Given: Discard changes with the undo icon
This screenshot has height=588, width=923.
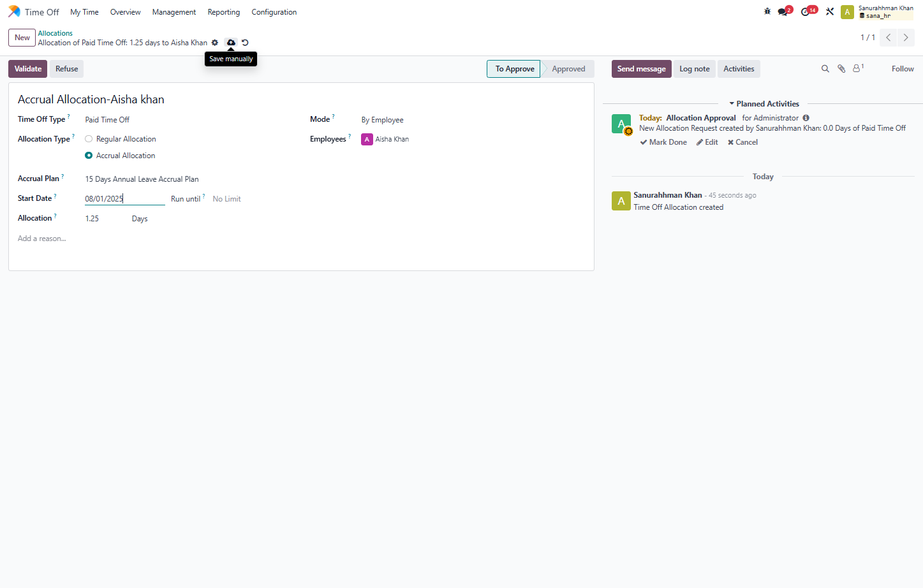Looking at the screenshot, I should click(x=245, y=43).
